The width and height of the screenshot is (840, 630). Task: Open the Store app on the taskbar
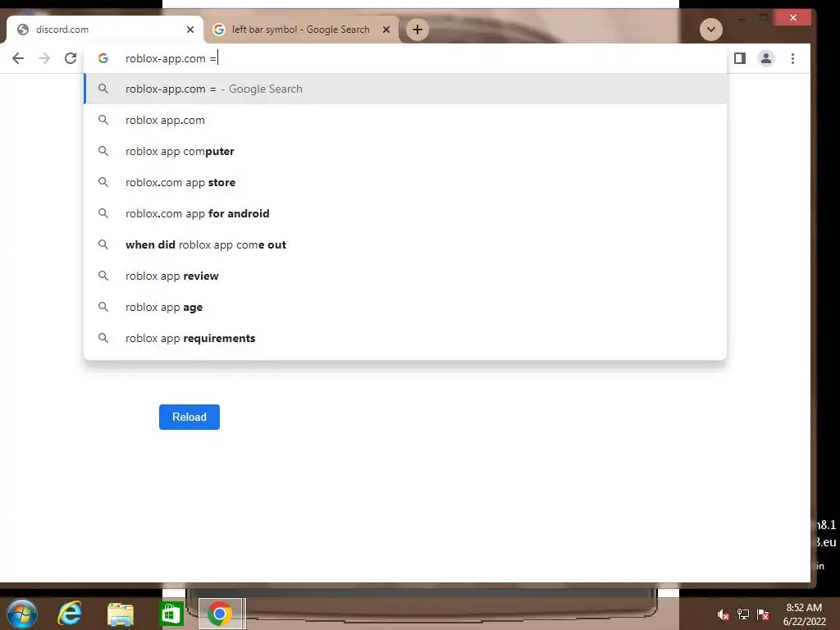click(171, 614)
